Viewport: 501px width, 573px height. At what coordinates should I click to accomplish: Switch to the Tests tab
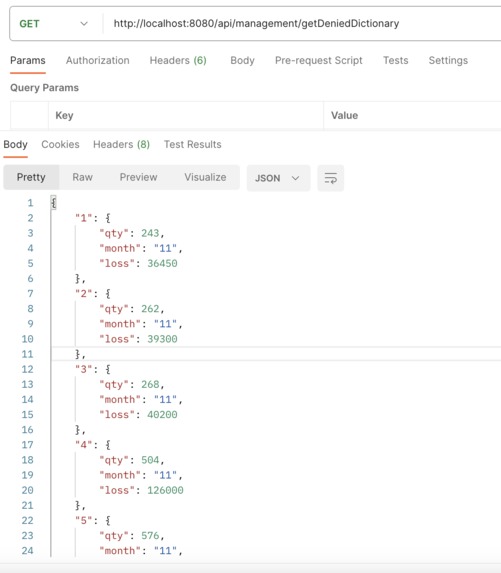pos(395,60)
